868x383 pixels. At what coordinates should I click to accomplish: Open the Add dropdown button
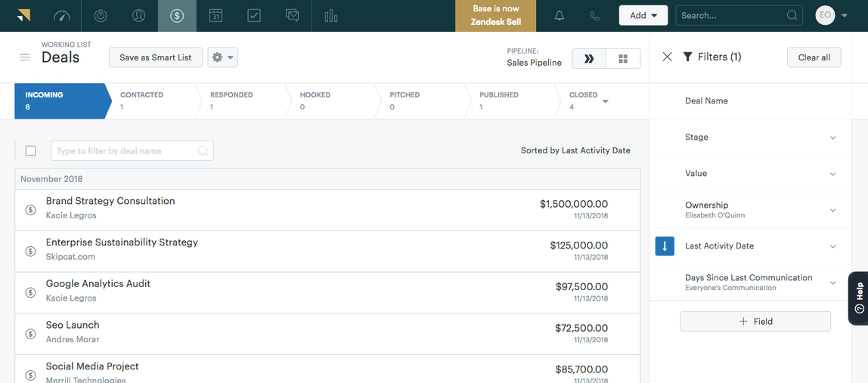(x=643, y=16)
